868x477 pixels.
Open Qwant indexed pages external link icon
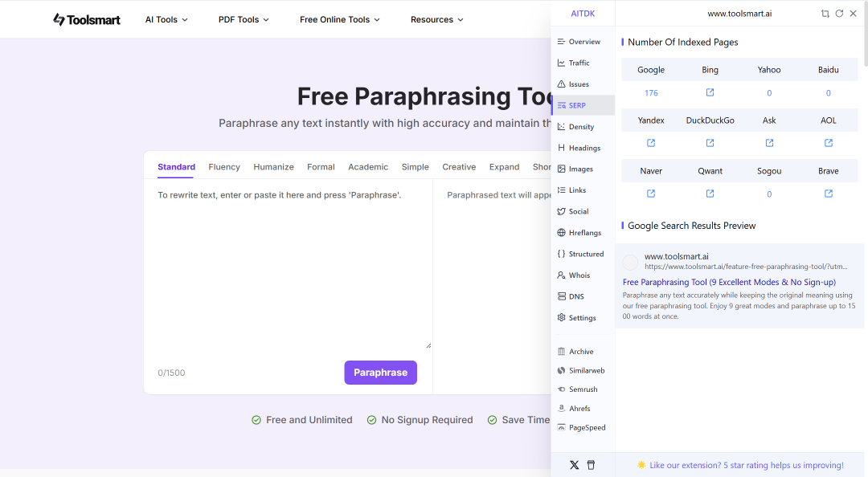point(710,194)
